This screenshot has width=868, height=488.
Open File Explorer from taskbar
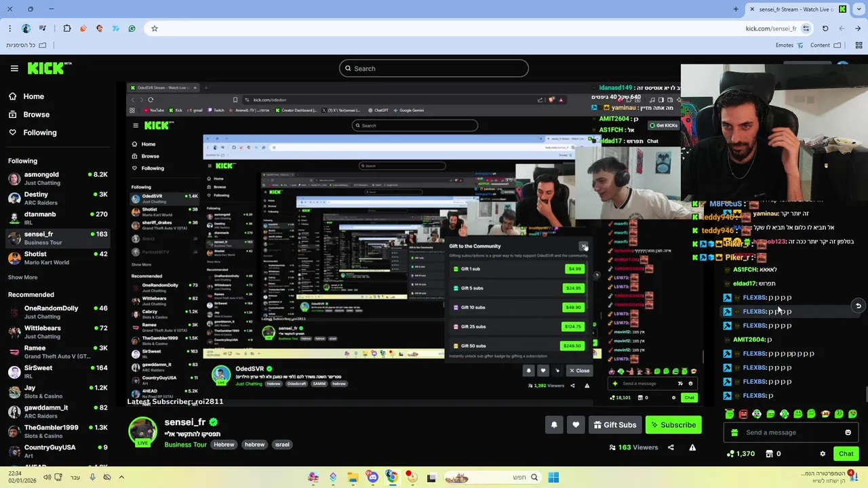click(353, 477)
